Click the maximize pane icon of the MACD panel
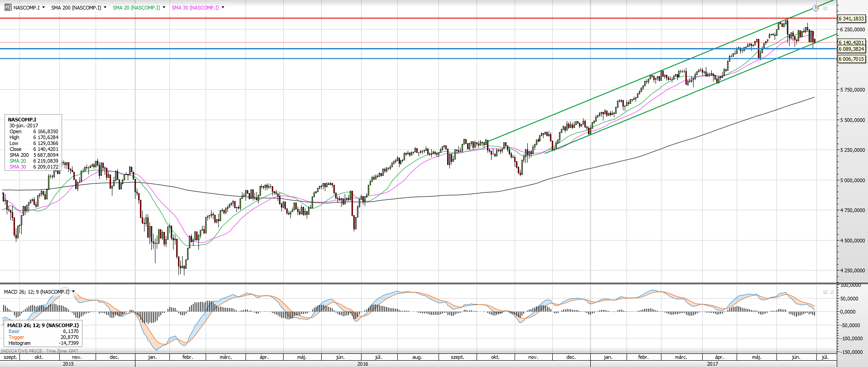Image resolution: width=868 pixels, height=367 pixels. [x=825, y=292]
